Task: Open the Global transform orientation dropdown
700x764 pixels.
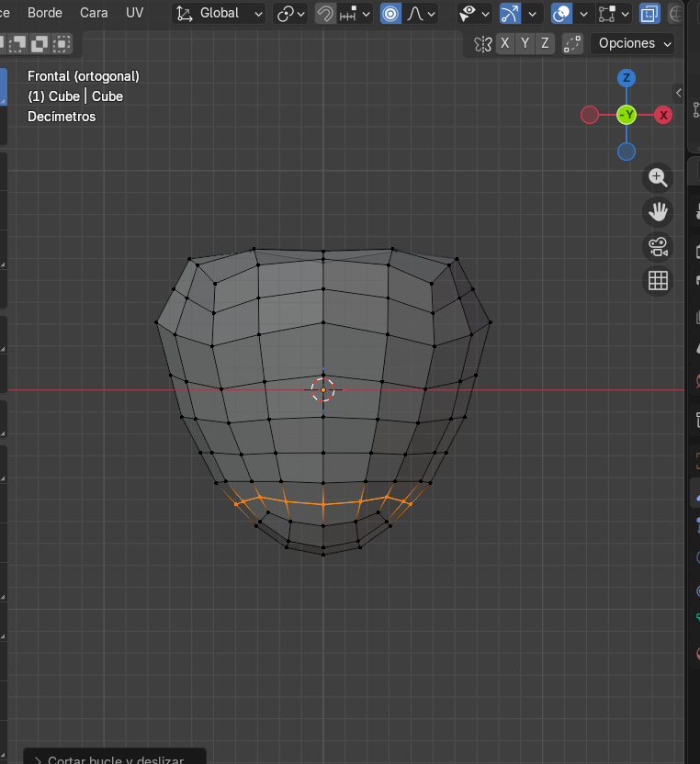Action: pos(220,14)
